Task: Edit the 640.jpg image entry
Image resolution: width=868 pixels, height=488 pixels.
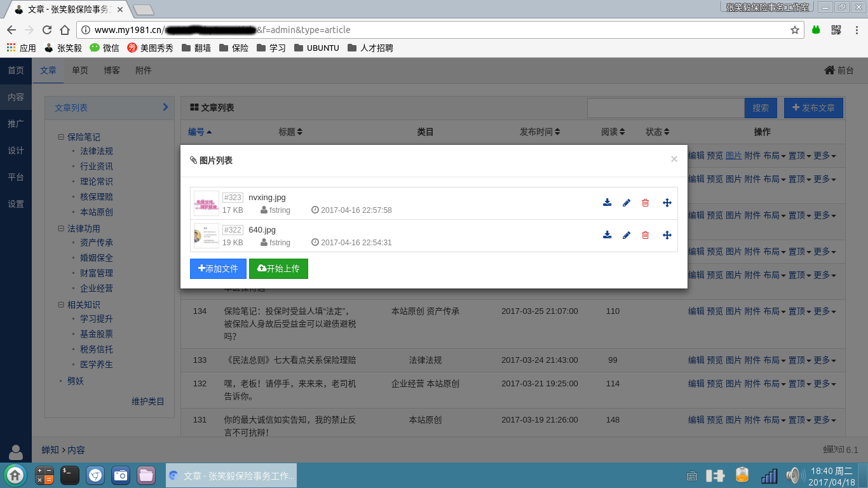Action: point(627,235)
